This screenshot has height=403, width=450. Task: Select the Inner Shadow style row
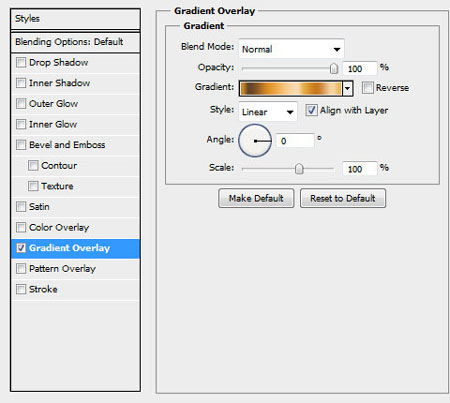click(x=75, y=83)
